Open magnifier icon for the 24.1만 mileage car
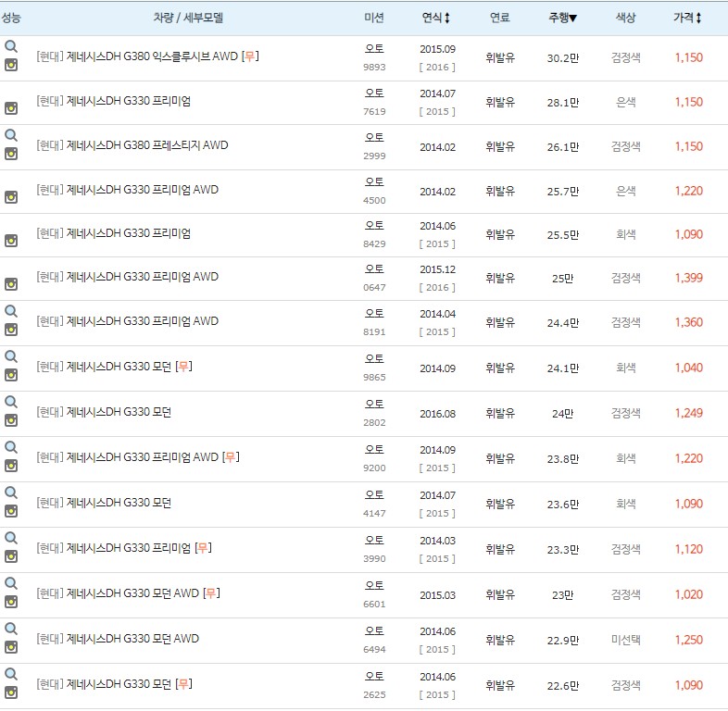 click(x=11, y=357)
